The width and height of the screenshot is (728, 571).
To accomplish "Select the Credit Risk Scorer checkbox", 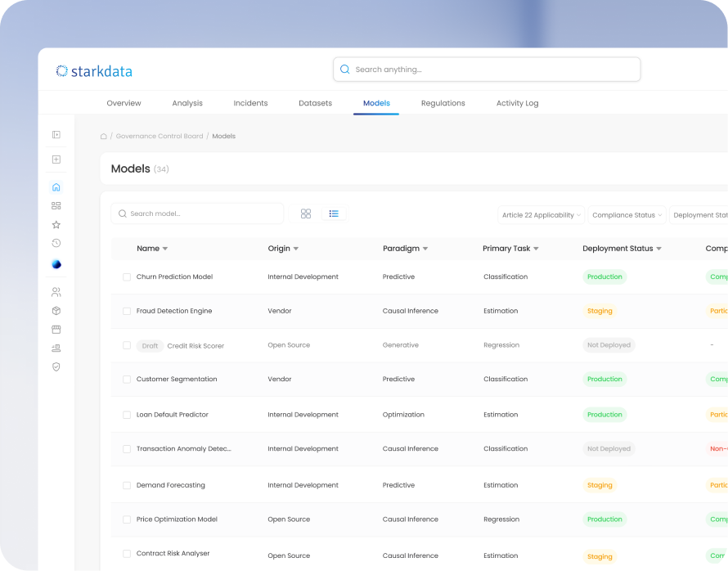I will pyautogui.click(x=127, y=345).
